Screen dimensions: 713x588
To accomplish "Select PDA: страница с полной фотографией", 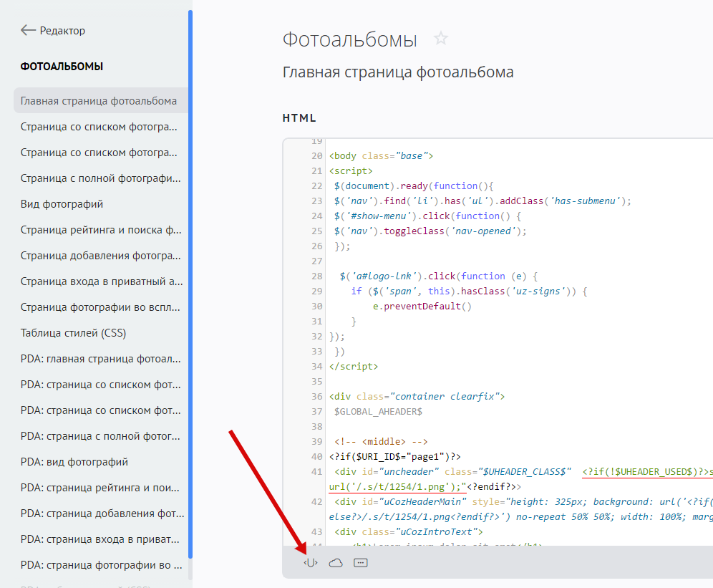I will click(100, 436).
